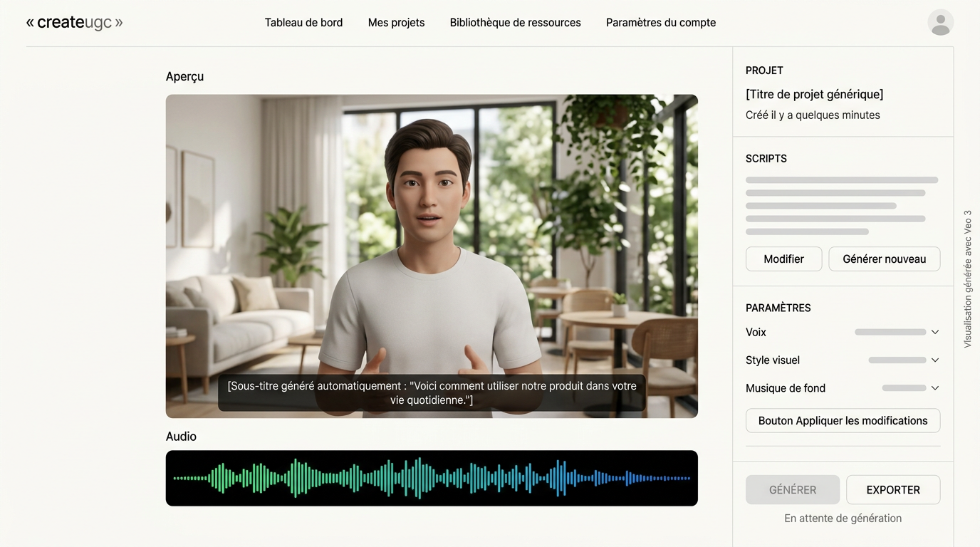Image resolution: width=980 pixels, height=547 pixels.
Task: Click the Audio label
Action: point(181,437)
